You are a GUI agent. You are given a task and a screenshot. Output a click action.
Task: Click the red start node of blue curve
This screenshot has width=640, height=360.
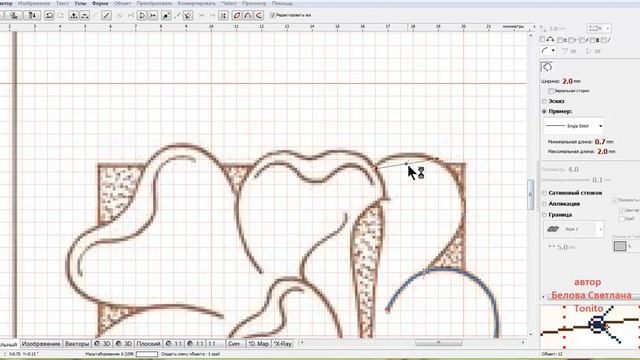[387, 310]
